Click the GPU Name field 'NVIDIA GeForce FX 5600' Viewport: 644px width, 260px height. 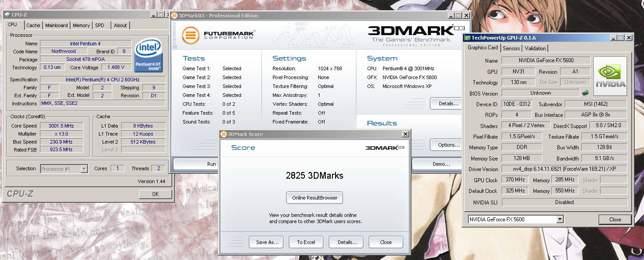coord(546,60)
